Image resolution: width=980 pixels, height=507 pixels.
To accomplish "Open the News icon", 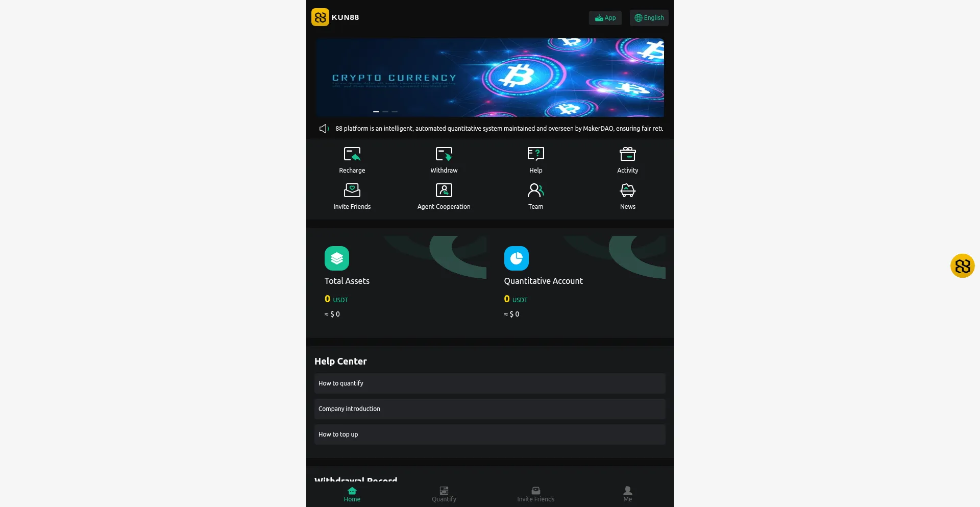I will pyautogui.click(x=628, y=190).
